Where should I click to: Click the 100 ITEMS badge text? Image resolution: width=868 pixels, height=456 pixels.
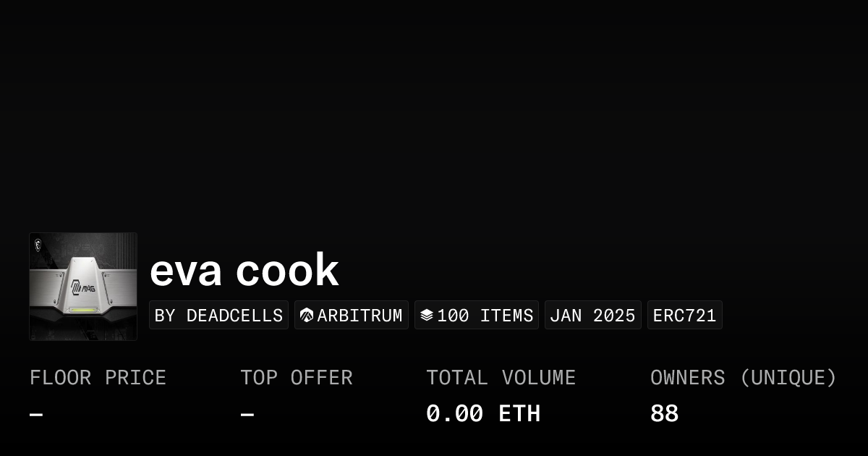click(485, 316)
